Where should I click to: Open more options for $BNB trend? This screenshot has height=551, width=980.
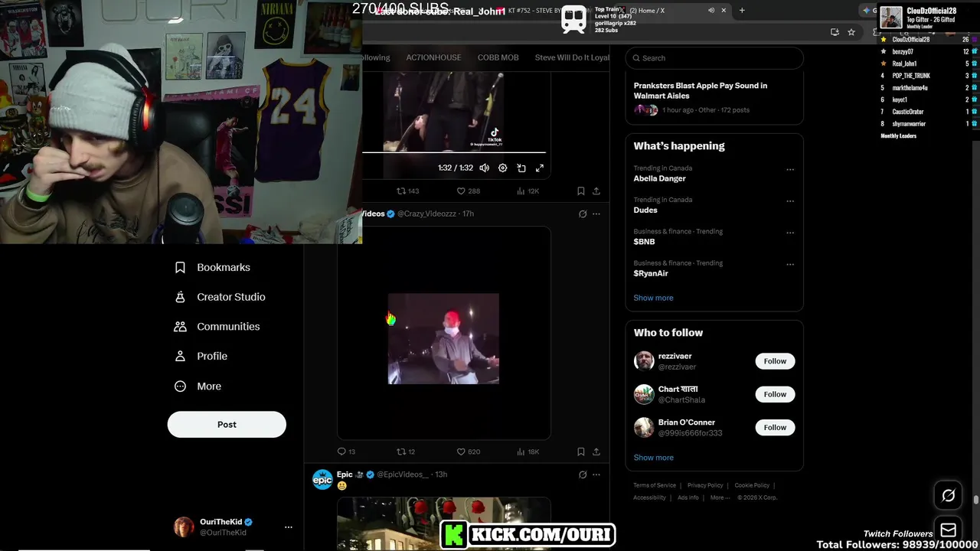tap(790, 233)
